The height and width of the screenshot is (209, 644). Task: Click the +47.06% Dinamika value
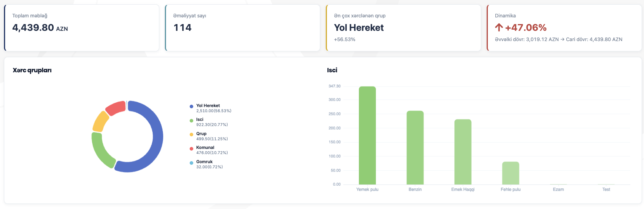(526, 27)
